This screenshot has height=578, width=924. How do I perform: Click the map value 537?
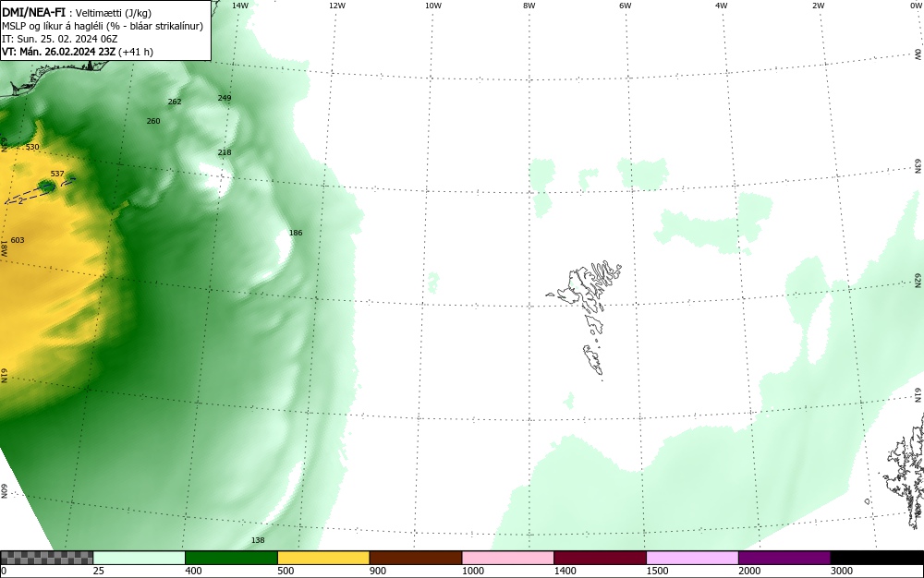(57, 174)
